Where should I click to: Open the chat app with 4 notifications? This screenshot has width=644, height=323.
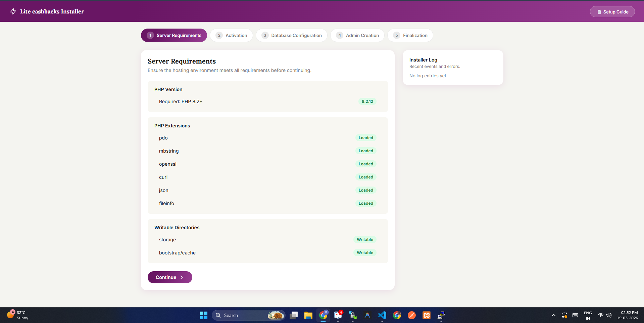338,315
